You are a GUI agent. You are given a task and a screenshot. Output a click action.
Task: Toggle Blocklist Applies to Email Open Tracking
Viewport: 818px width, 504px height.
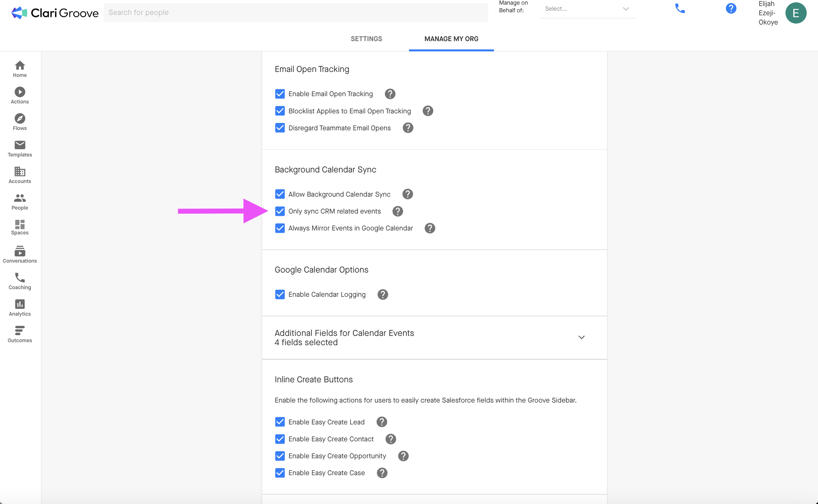280,111
